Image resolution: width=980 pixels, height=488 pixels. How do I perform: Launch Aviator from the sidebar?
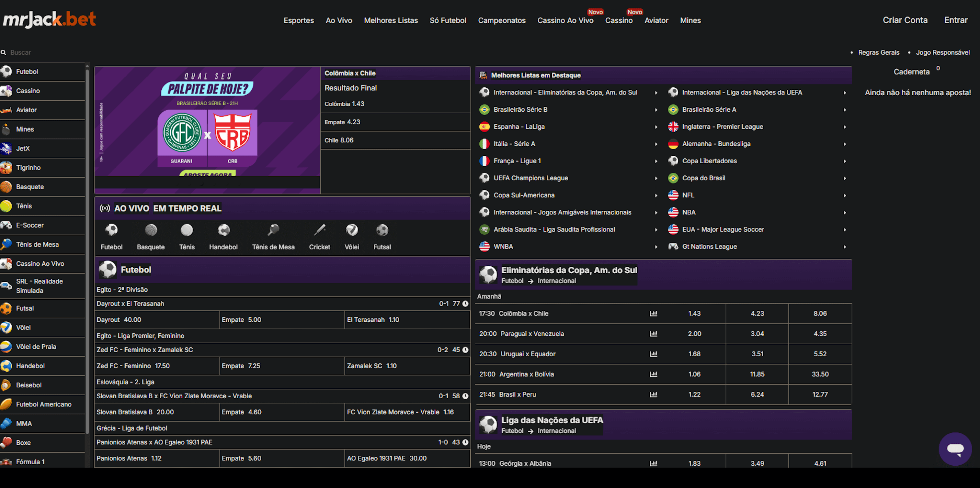click(42, 110)
